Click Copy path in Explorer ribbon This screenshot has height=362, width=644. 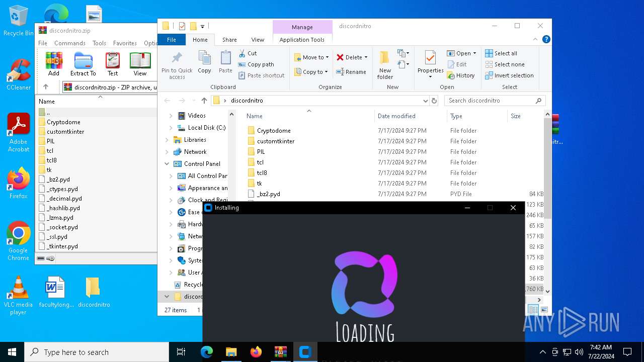(256, 64)
